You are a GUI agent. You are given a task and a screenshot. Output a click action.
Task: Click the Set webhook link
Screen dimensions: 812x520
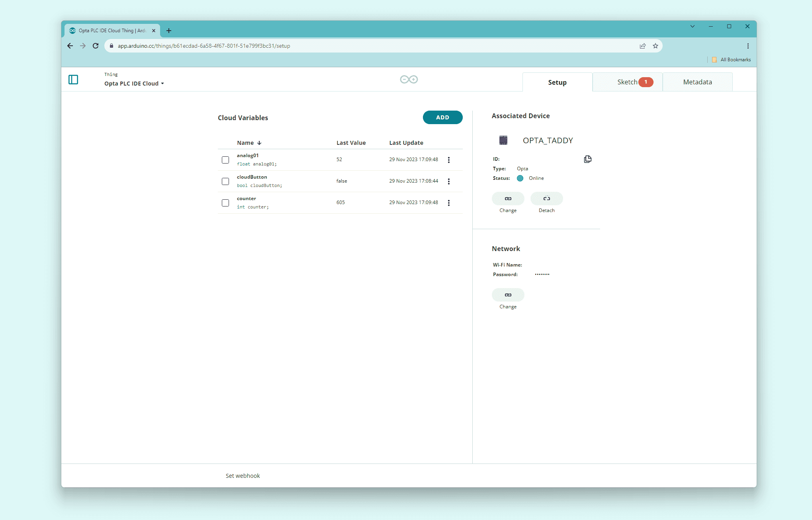tap(243, 476)
